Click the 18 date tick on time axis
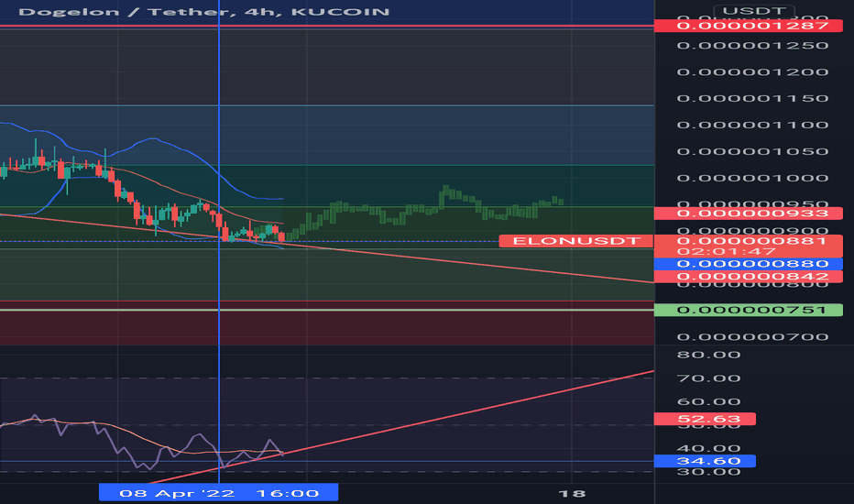The image size is (854, 504). pos(572,494)
